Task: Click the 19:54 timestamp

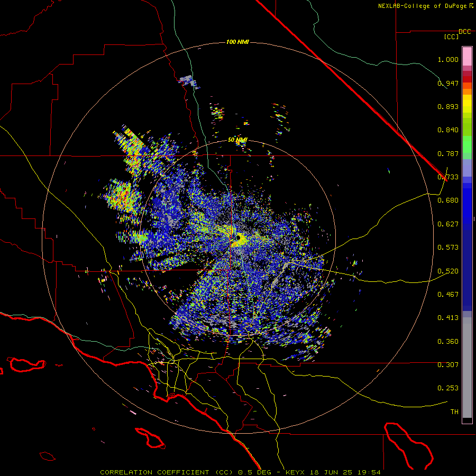Action: point(369,472)
